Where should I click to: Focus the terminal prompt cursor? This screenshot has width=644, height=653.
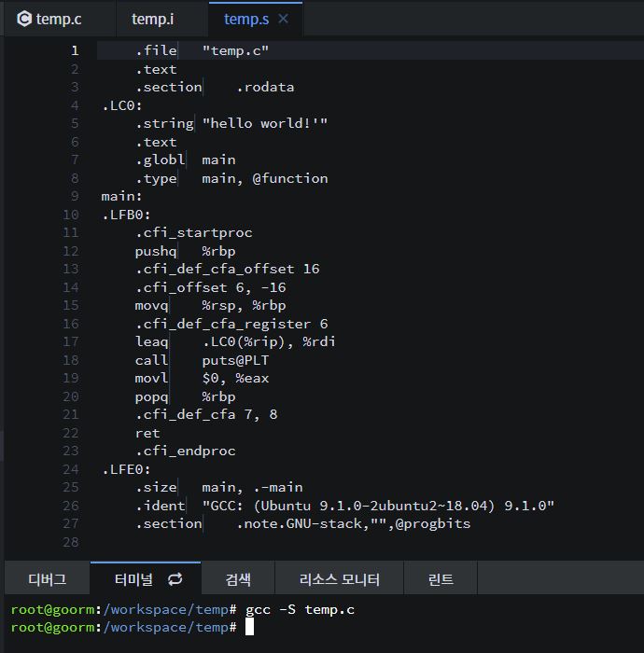[x=249, y=627]
